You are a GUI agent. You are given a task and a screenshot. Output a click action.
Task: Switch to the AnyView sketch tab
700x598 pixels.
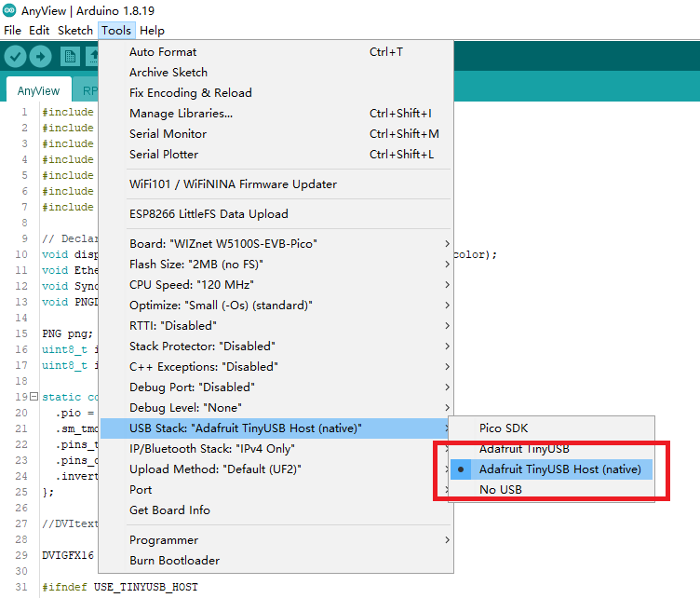(38, 90)
